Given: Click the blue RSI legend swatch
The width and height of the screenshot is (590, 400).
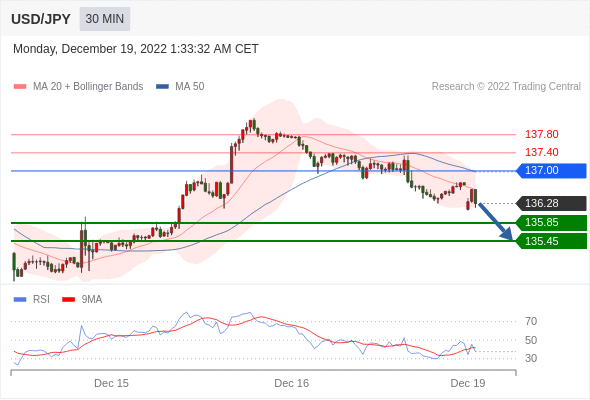Looking at the screenshot, I should pyautogui.click(x=20, y=300).
